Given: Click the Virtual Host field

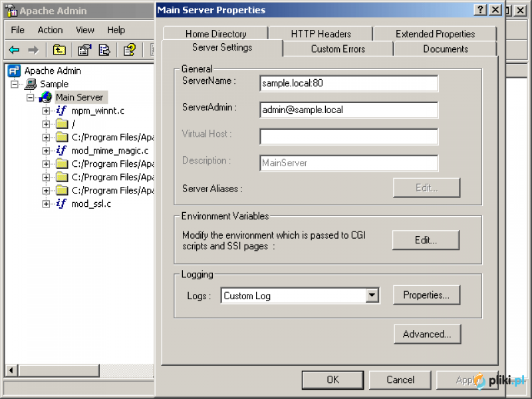Looking at the screenshot, I should tap(348, 136).
